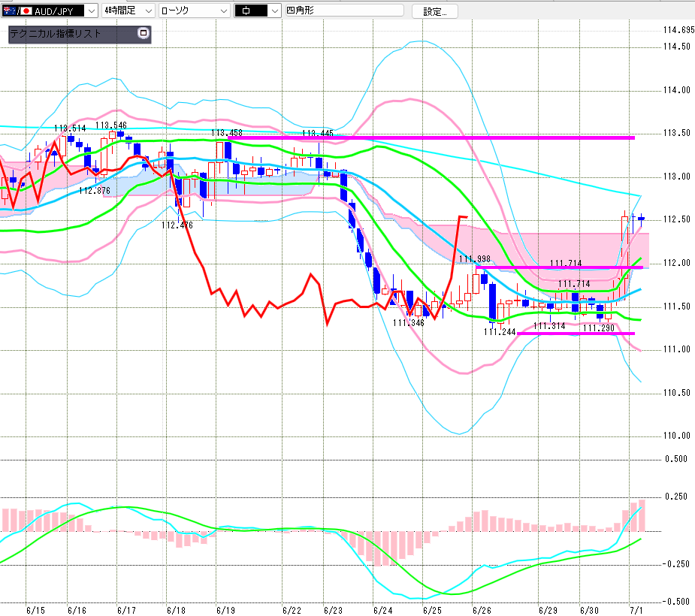Click the last MACD histogram bar

click(642, 515)
